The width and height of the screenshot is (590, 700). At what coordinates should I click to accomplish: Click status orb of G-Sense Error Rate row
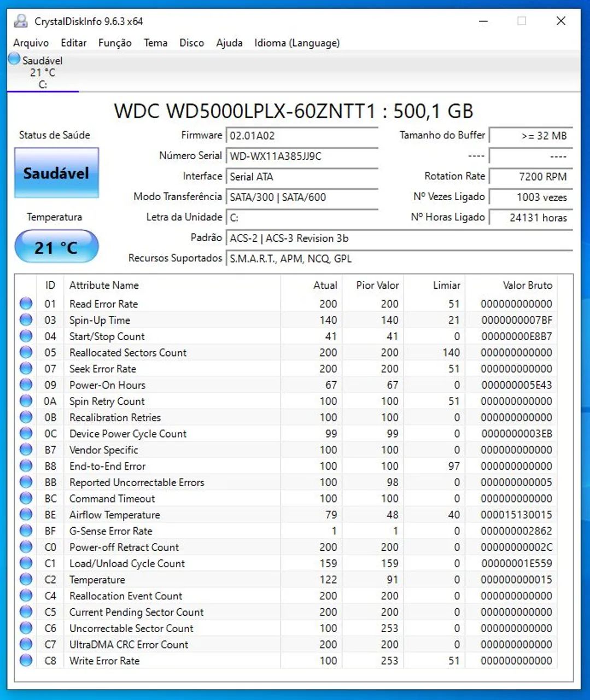tap(26, 531)
